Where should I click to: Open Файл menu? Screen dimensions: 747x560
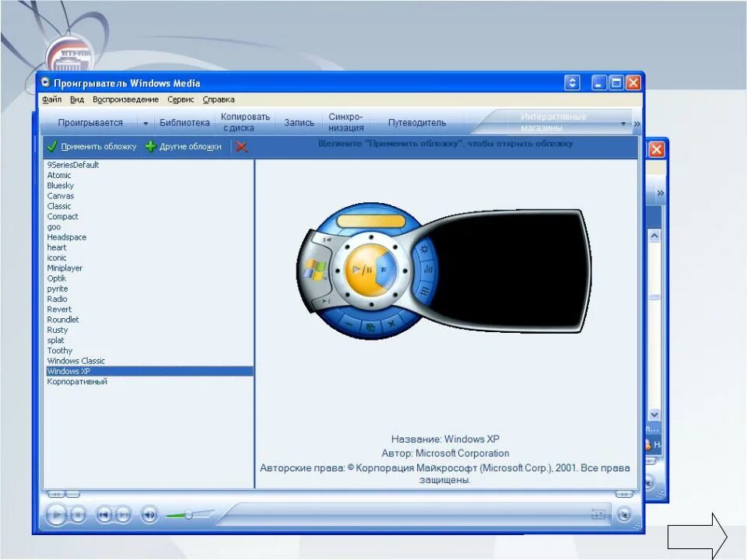tap(51, 100)
